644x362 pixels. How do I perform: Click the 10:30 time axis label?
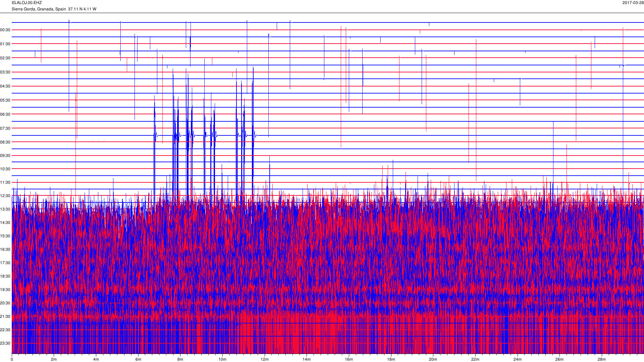pyautogui.click(x=5, y=169)
